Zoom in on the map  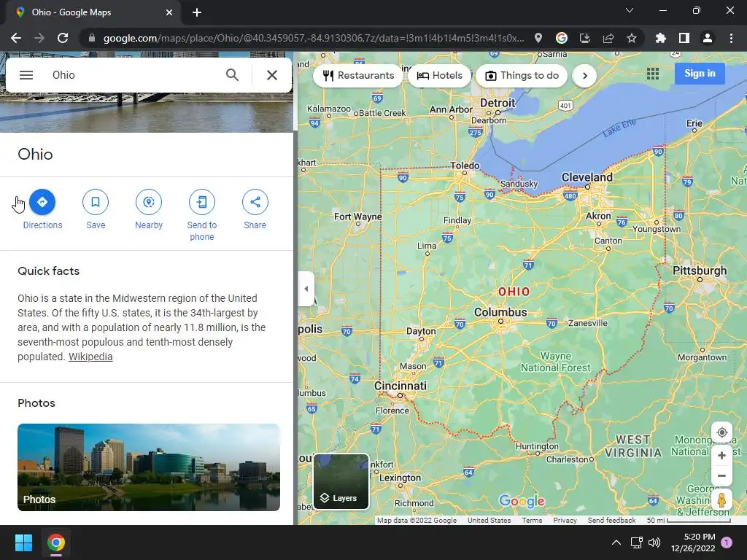[x=721, y=455]
